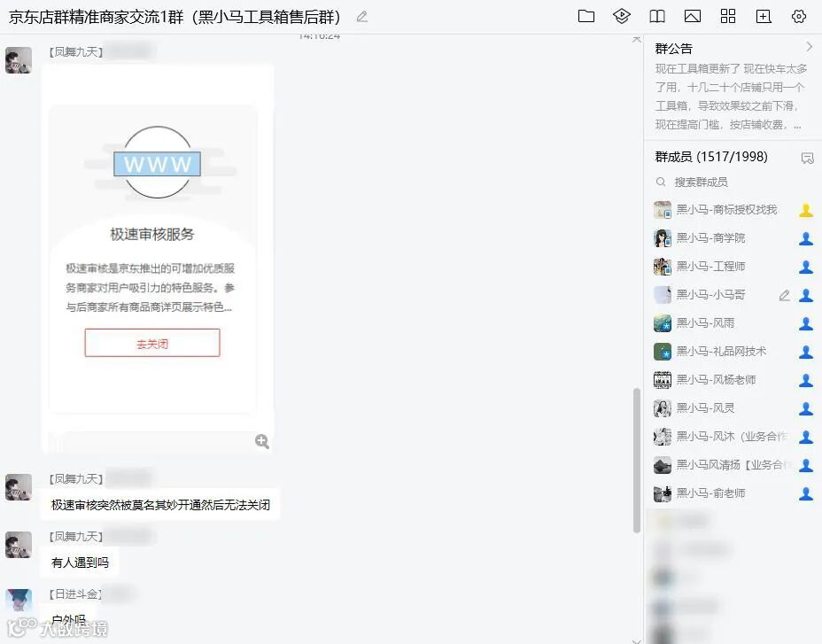Click the message 极速审核突然被莫名其妙开通然后无法关闭
Screen dimensions: 822x644
(160, 505)
